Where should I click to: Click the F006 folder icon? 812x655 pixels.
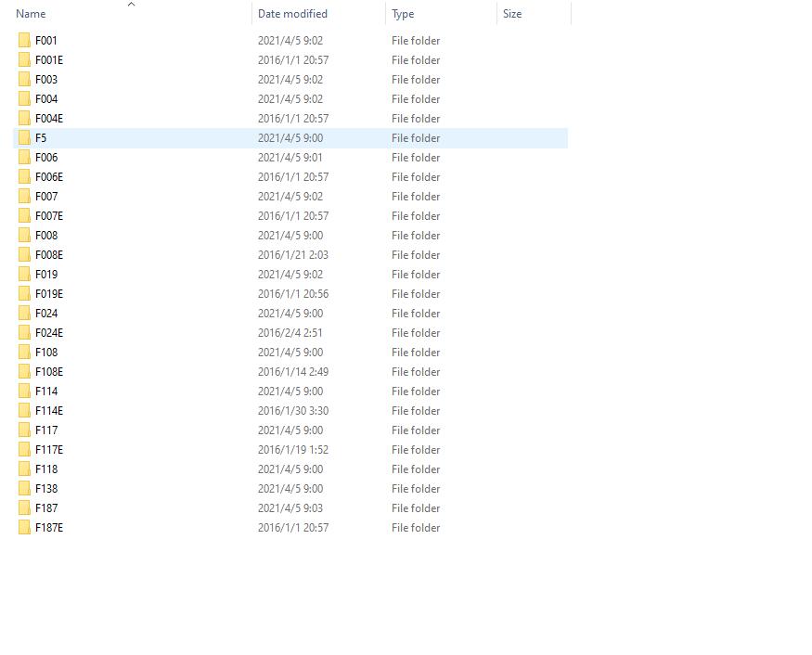tap(24, 158)
